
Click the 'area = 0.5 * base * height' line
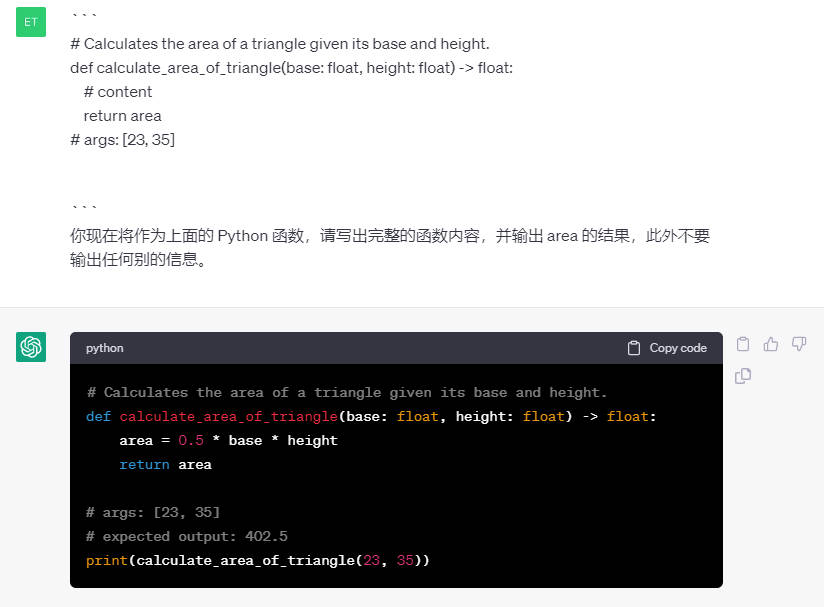click(x=229, y=440)
